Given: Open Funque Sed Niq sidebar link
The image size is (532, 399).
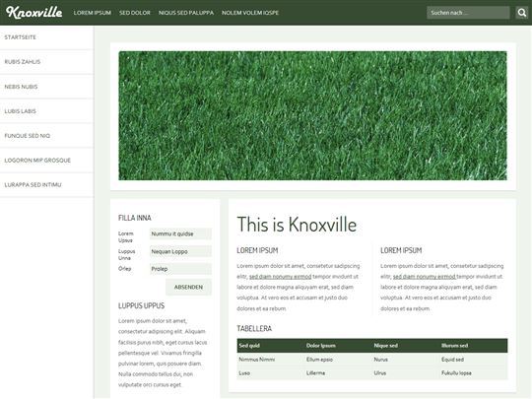Looking at the screenshot, I should point(47,136).
